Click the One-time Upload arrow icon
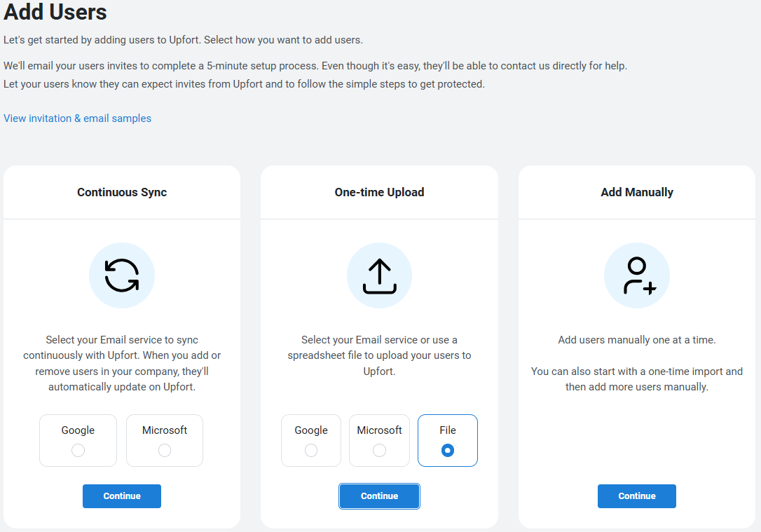 380,275
